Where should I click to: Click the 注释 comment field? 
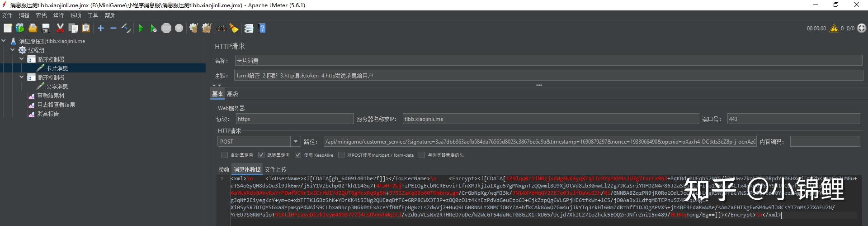pyautogui.click(x=548, y=76)
